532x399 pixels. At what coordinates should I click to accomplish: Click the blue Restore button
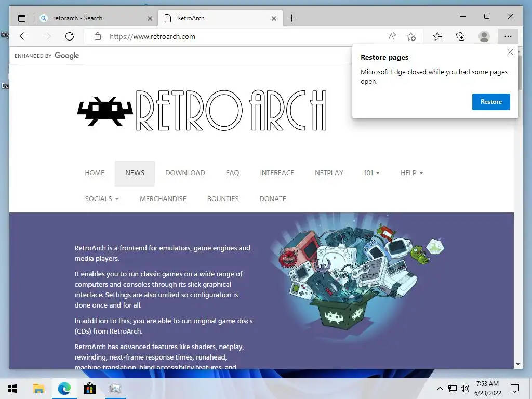click(491, 102)
